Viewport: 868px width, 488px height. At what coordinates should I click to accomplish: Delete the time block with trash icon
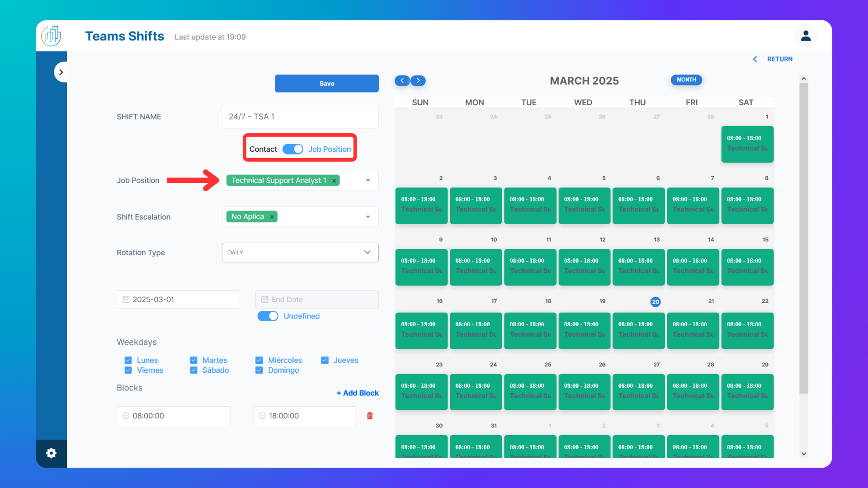pos(370,416)
